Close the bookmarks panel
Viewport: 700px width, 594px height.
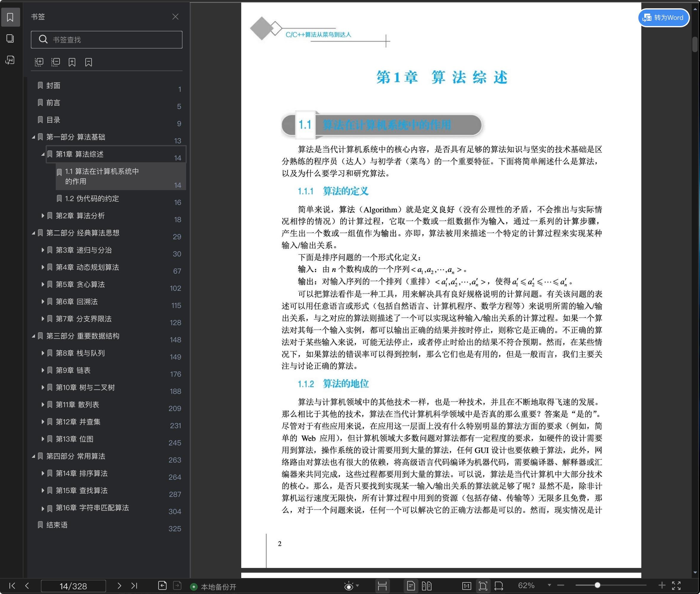click(x=175, y=17)
